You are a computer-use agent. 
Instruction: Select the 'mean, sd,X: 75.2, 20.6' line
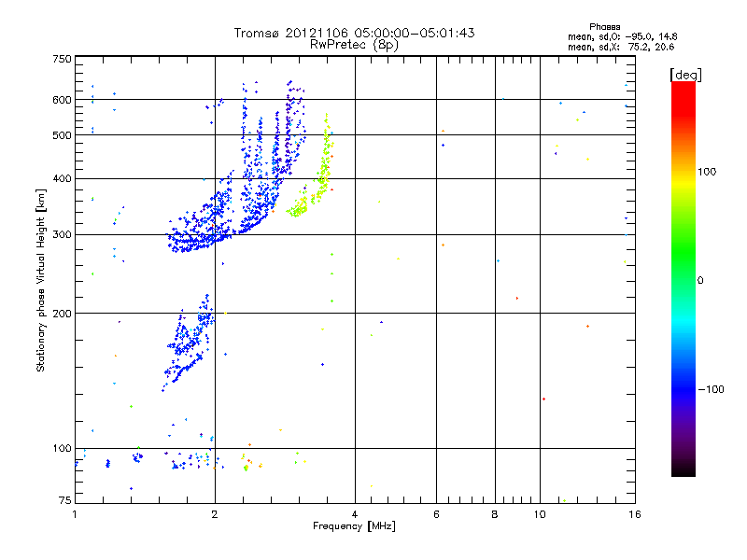coord(621,47)
